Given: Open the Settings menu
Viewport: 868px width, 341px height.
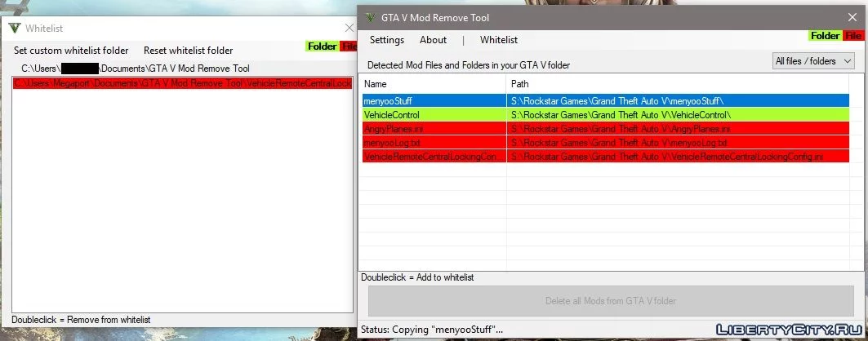Looking at the screenshot, I should tap(387, 40).
